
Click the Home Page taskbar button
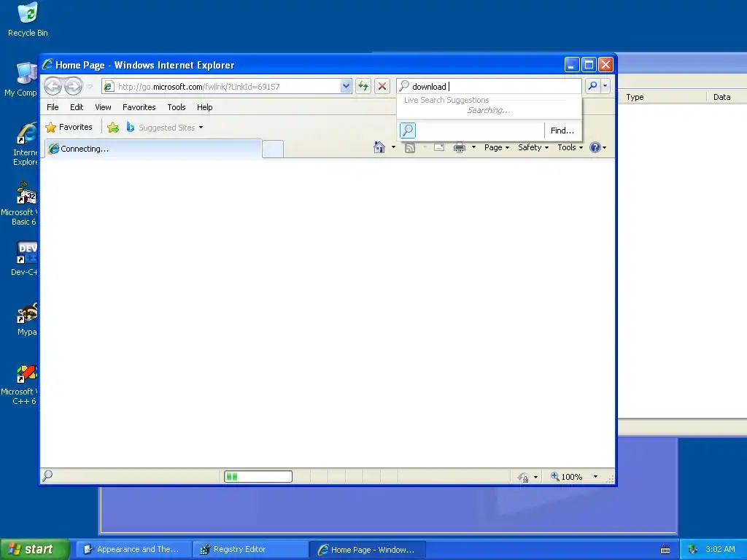(x=368, y=550)
